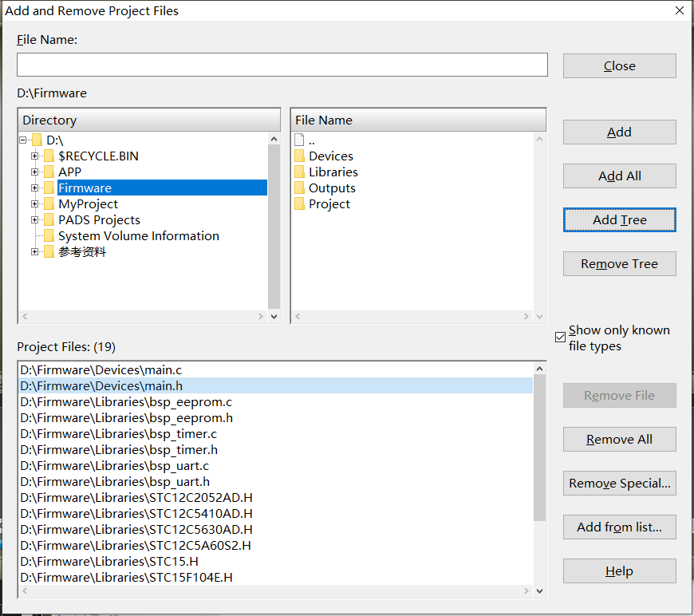Click Project Files scrollbar up arrow
Screen dimensions: 694x616
tap(539, 369)
